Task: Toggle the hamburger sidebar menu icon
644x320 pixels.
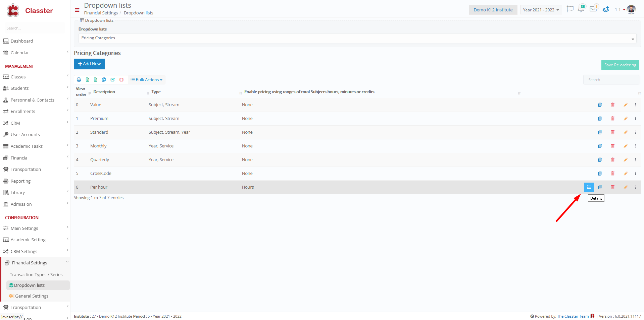Action: coord(77,10)
